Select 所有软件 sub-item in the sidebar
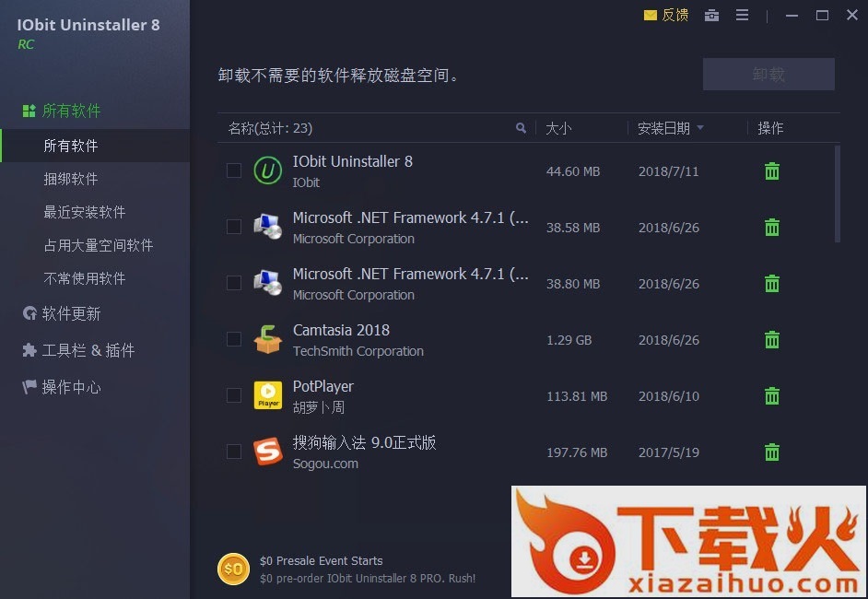 click(95, 146)
